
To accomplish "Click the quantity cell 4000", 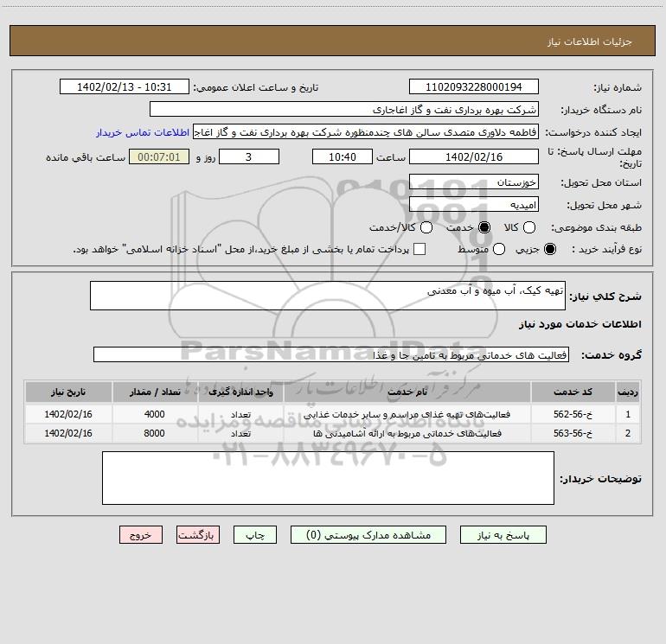I will coord(155,414).
